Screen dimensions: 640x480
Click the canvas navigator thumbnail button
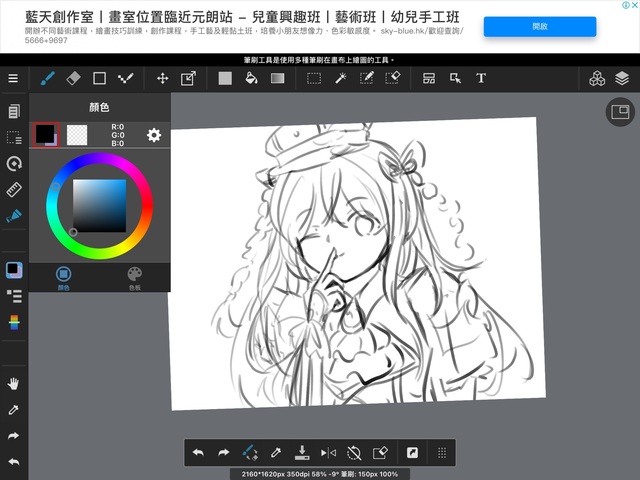click(620, 112)
